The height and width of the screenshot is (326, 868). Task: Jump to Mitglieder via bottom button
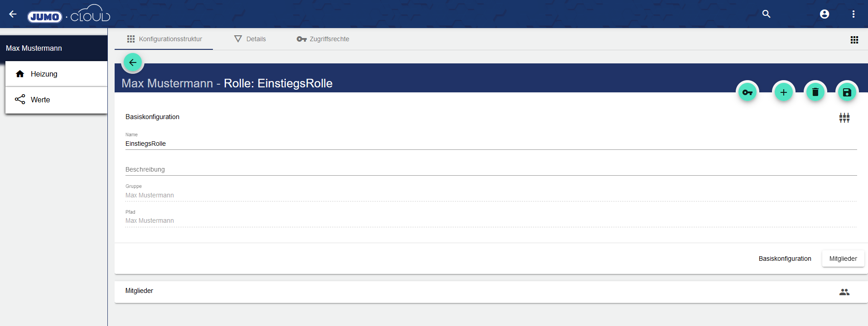point(843,259)
